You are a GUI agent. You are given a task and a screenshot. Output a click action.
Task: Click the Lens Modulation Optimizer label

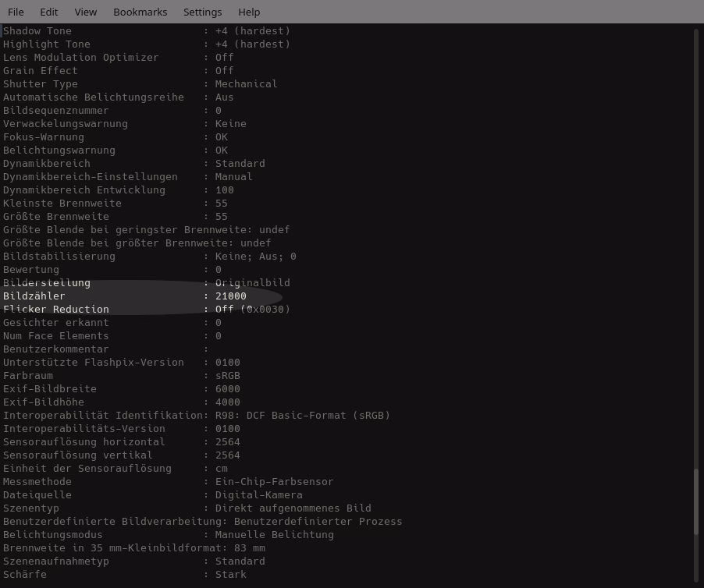80,58
